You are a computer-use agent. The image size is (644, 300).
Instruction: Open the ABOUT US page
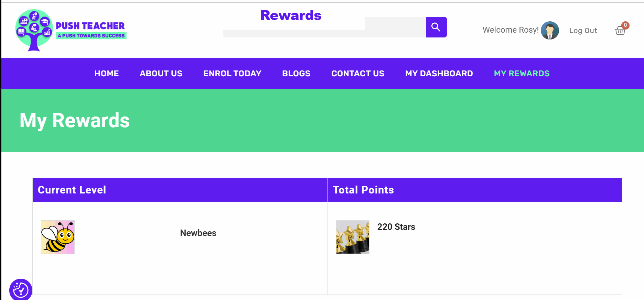pos(161,73)
